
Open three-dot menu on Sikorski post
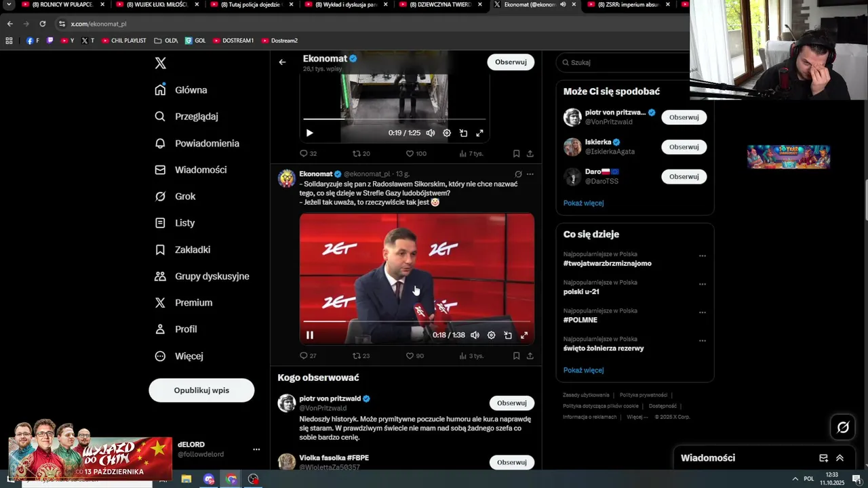[530, 174]
